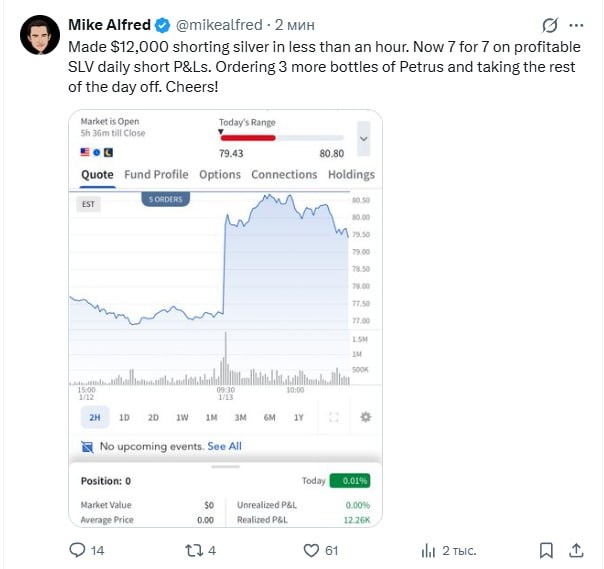Viewport: 604px width, 569px height.
Task: Like the tweet with the heart
Action: pos(310,550)
